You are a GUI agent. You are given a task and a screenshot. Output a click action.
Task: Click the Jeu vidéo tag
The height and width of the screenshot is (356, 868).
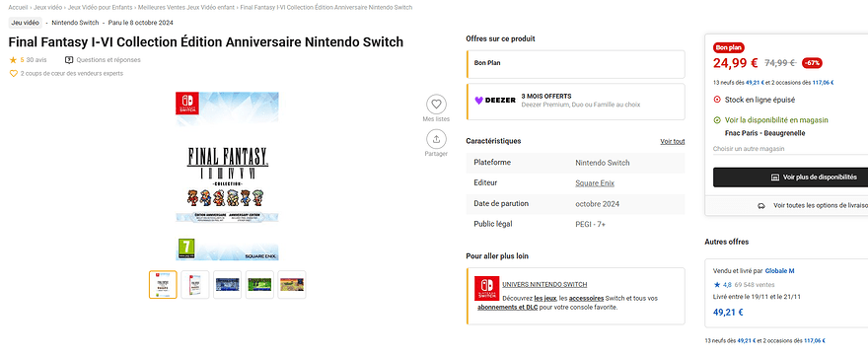tap(25, 23)
